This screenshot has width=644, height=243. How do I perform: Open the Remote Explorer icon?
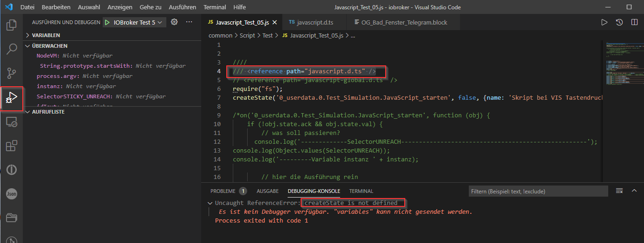(12, 122)
